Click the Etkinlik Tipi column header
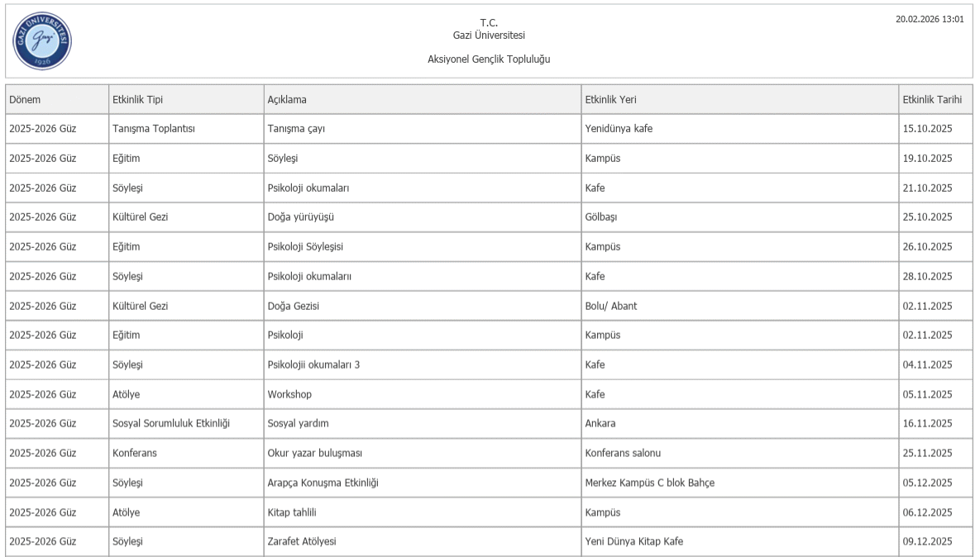Image resolution: width=980 pixels, height=557 pixels. [137, 100]
